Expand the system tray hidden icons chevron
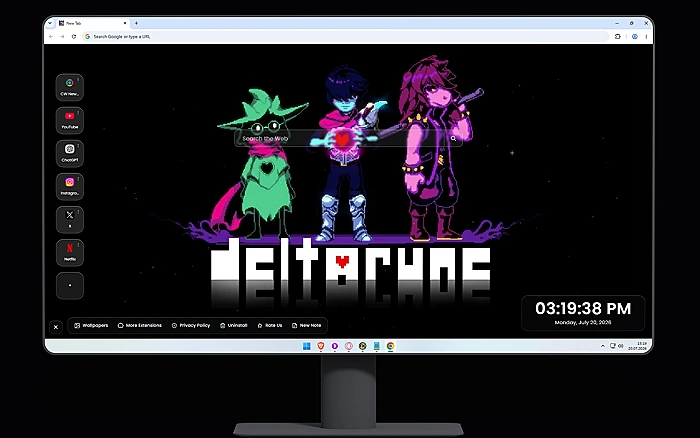Image resolution: width=700 pixels, height=438 pixels. 603,346
